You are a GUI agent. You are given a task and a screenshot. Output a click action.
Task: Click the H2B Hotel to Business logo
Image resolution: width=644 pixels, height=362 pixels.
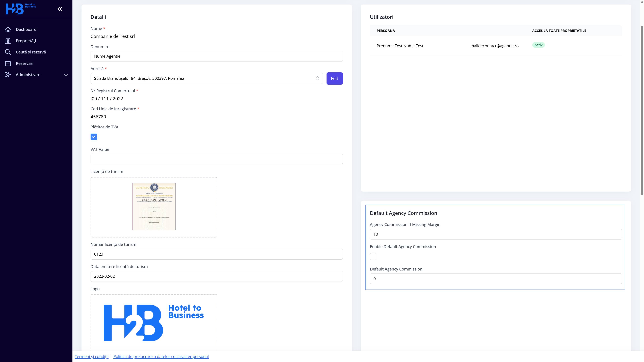click(x=20, y=9)
